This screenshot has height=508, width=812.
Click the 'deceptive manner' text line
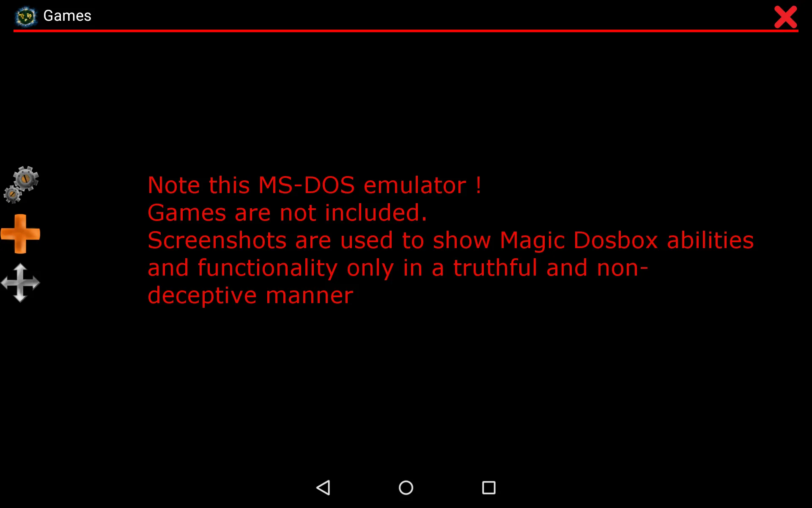coord(250,295)
